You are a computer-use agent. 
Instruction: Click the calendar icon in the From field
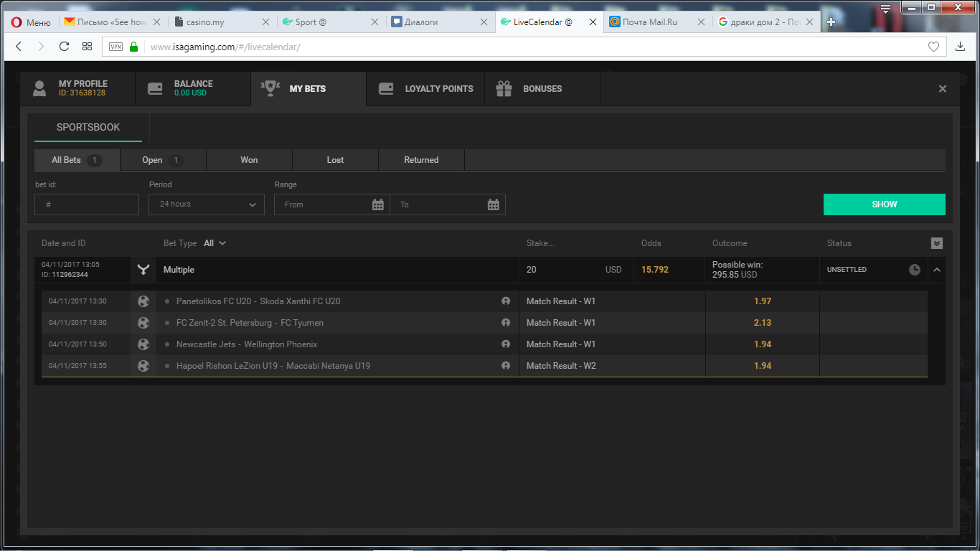[378, 204]
